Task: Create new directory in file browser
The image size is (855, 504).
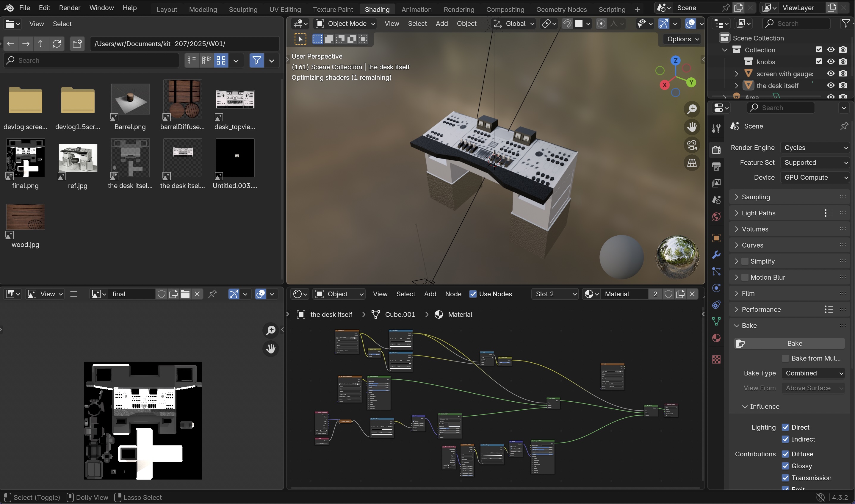Action: click(77, 44)
